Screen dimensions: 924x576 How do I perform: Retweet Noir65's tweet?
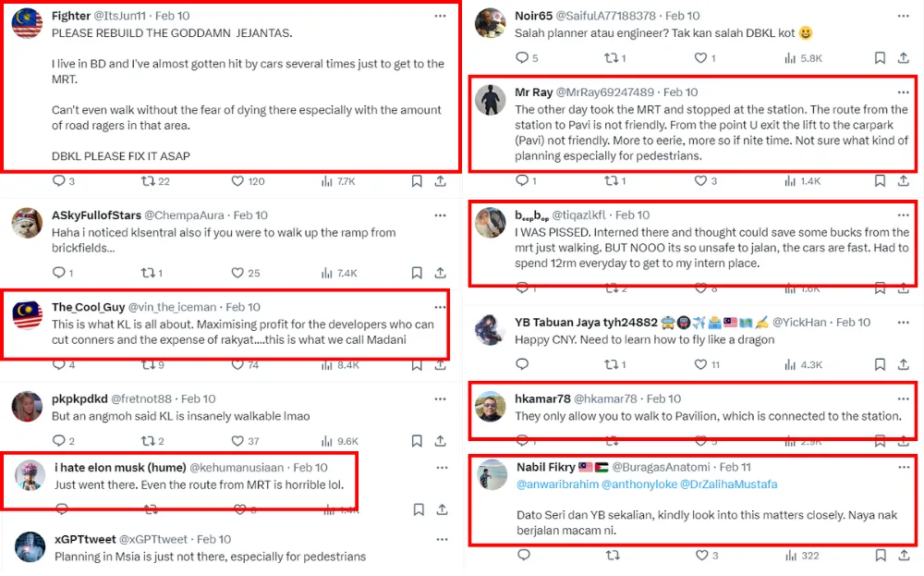pyautogui.click(x=611, y=58)
